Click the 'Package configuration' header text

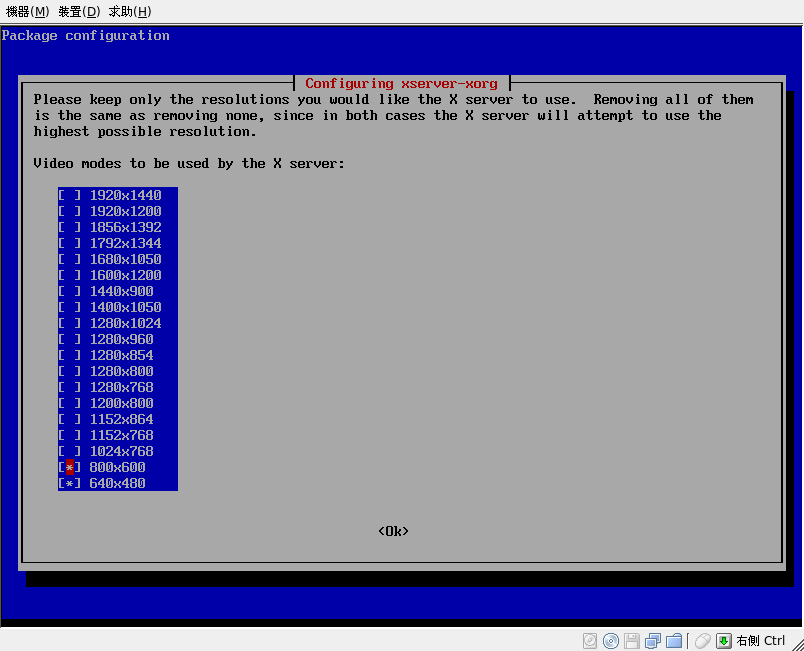(x=86, y=36)
